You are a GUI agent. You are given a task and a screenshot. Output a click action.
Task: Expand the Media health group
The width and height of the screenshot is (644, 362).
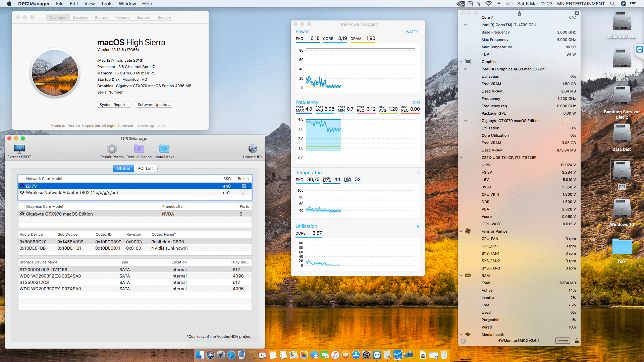[461, 335]
